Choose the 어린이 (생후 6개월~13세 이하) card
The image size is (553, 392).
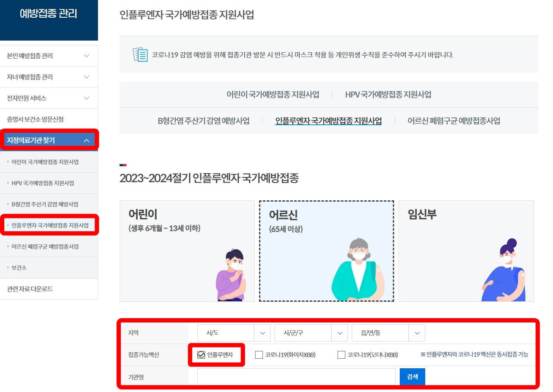coord(187,251)
